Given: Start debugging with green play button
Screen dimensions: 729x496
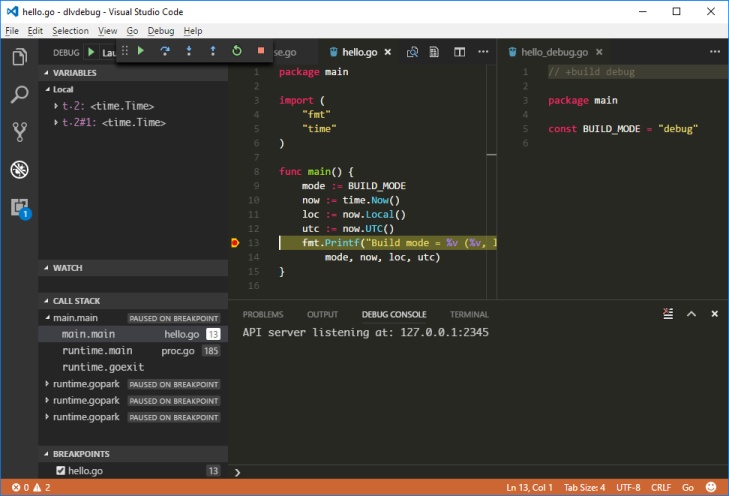Looking at the screenshot, I should coord(91,52).
